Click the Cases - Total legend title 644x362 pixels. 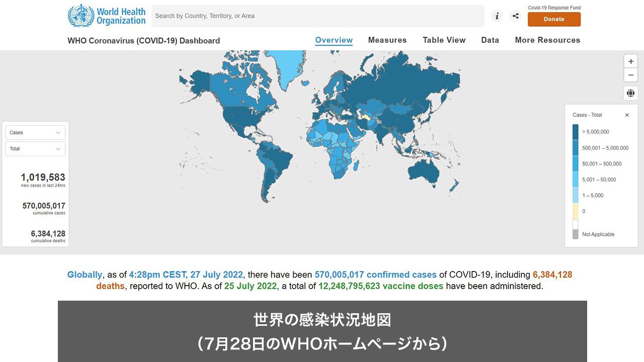point(587,115)
